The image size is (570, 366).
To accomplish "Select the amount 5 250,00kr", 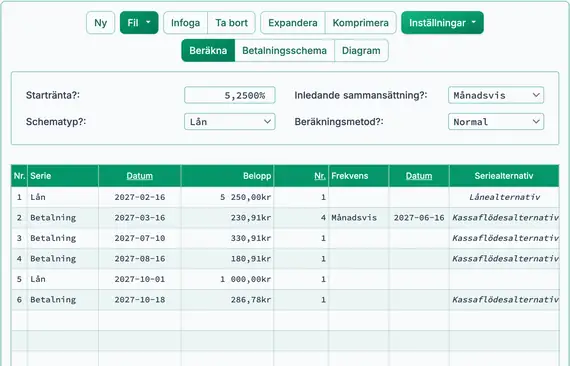I will pyautogui.click(x=228, y=197).
